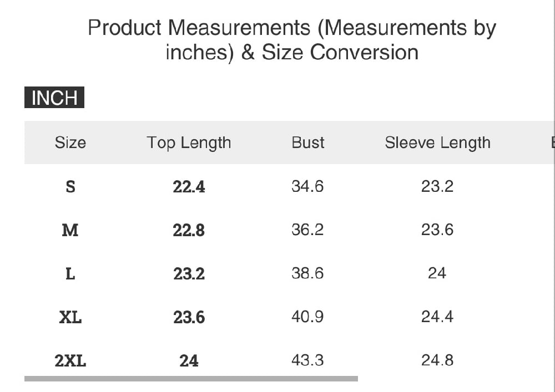Select the size M row label
555x392 pixels.
tap(70, 230)
